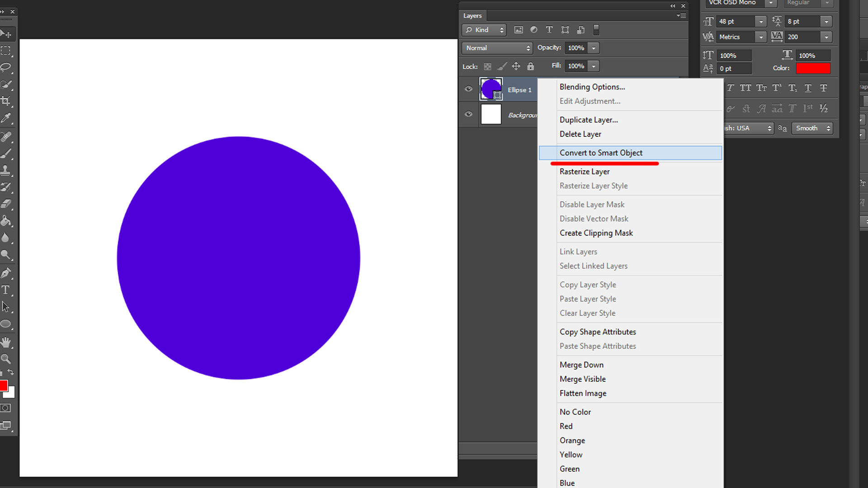Open the Smooth anti-aliasing dropdown
The height and width of the screenshot is (488, 868).
pyautogui.click(x=812, y=128)
